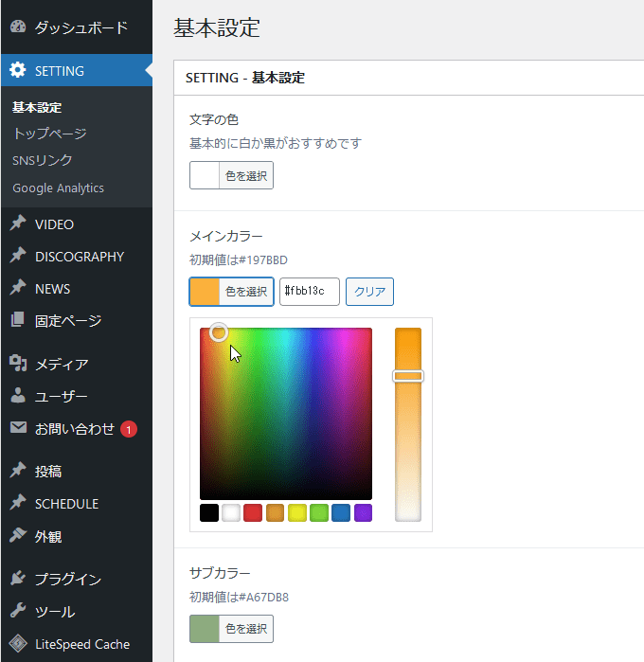This screenshot has height=662, width=644.
Task: Click the SETTING gear icon
Action: 18,70
